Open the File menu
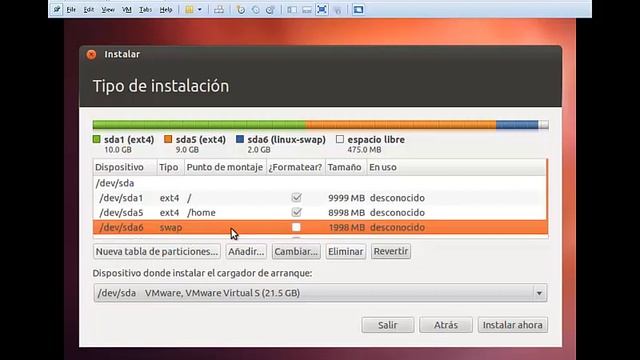 (x=71, y=9)
